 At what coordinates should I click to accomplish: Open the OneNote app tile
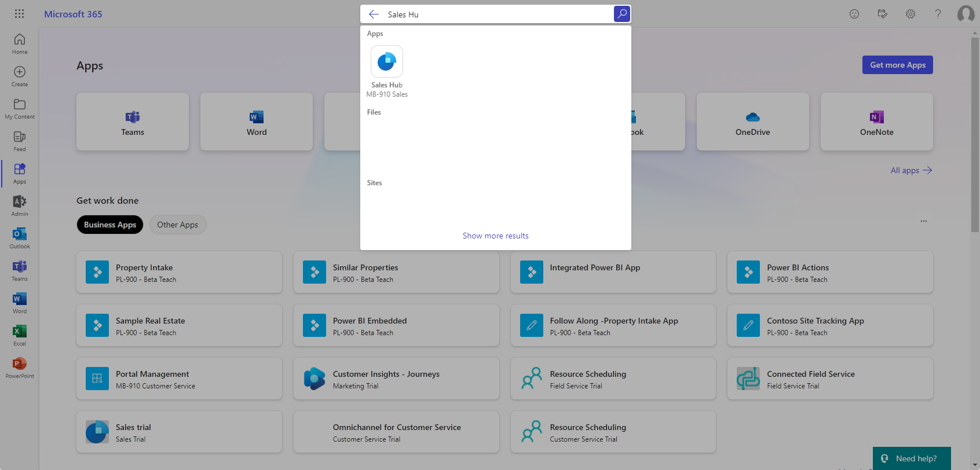[x=877, y=122]
